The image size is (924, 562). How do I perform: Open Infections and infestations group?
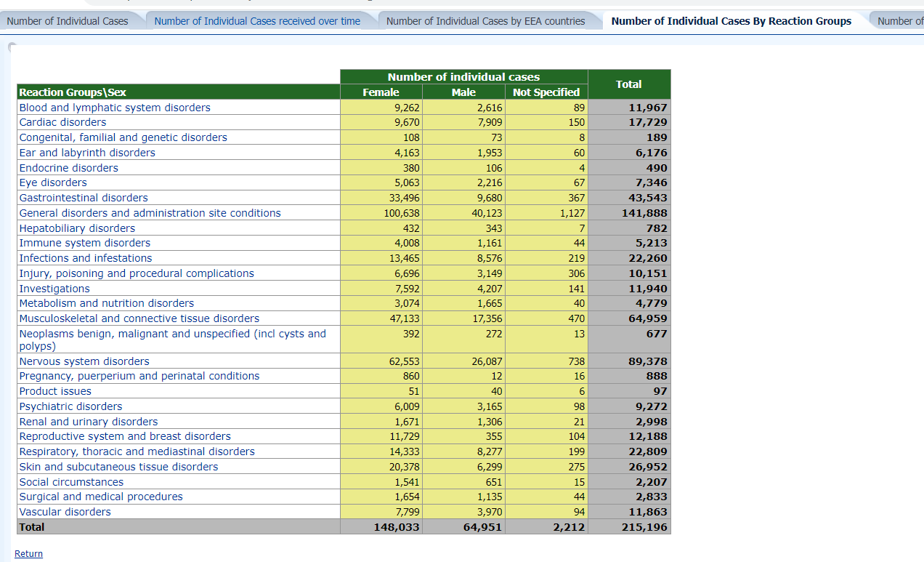click(86, 258)
